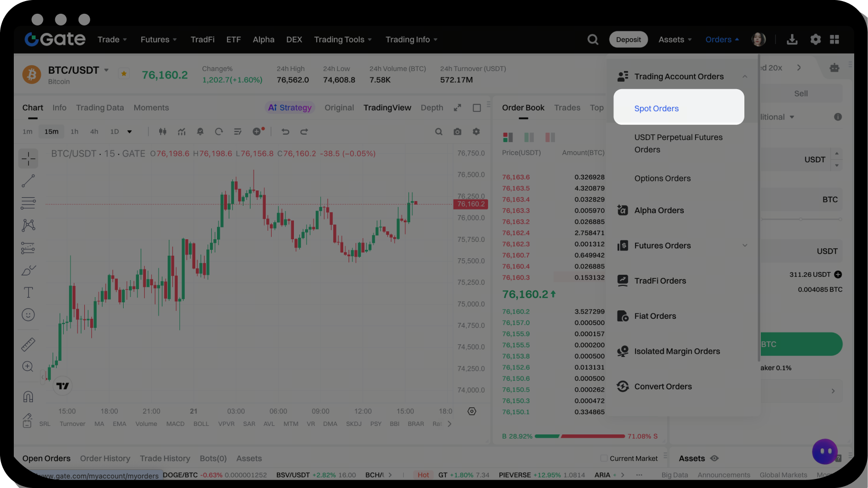Open Convert Orders from the menu
The height and width of the screenshot is (488, 868).
pos(663,387)
